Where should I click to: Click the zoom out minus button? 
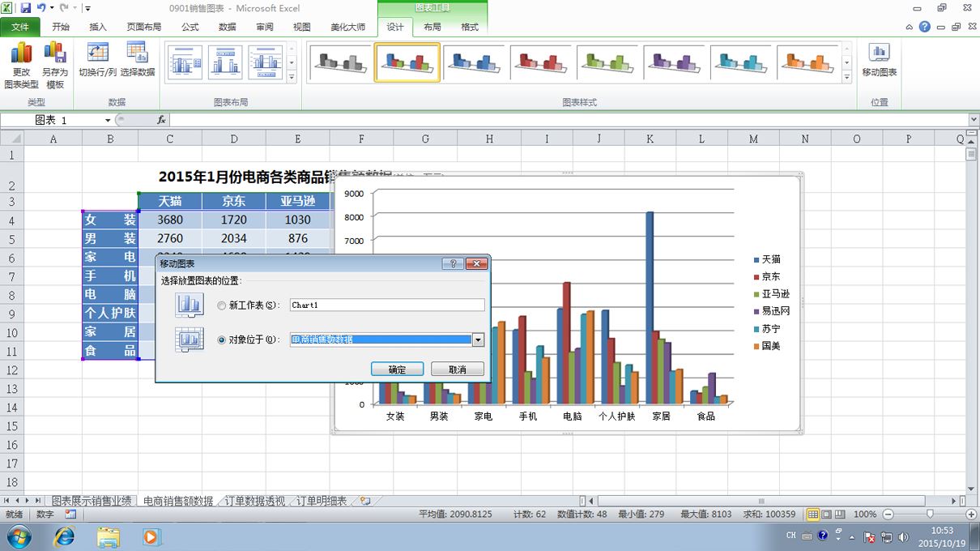pos(888,515)
